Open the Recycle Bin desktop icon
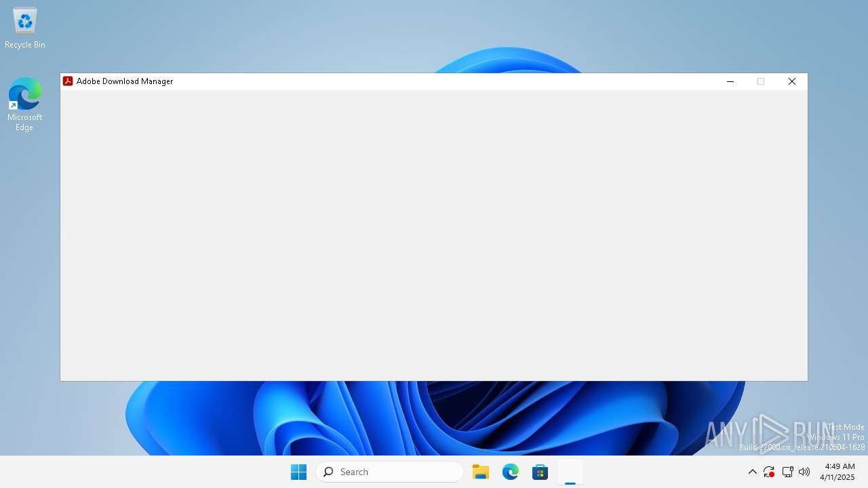868x488 pixels. coord(25,28)
